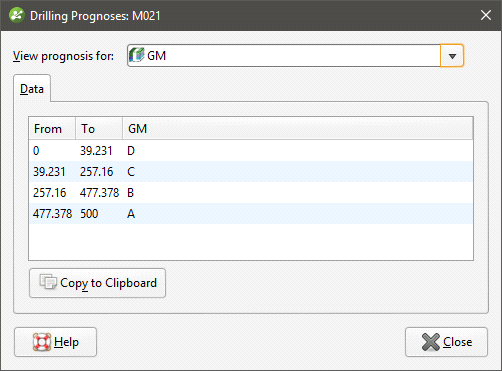Click the GM column header
Image resolution: width=502 pixels, height=371 pixels.
pyautogui.click(x=298, y=128)
